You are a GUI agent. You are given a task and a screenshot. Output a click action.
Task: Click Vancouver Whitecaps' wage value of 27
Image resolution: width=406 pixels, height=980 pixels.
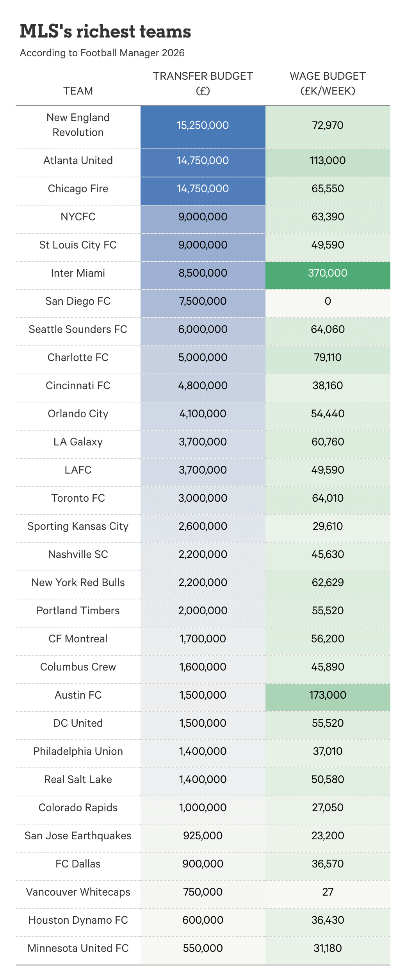tap(328, 892)
